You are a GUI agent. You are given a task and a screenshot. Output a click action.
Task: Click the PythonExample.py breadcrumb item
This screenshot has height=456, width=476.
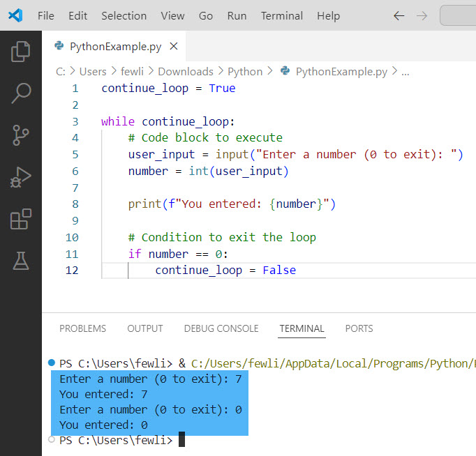341,72
